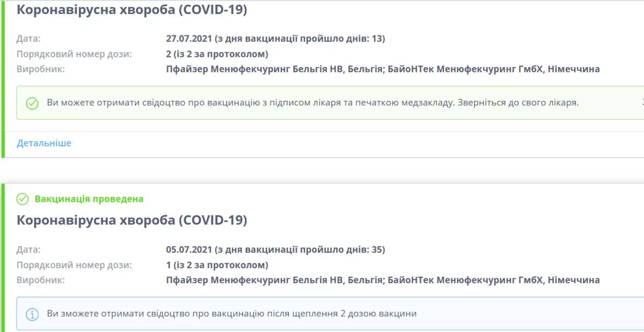Click dose number '1 (із 2 за протоколом)'

pos(217,265)
